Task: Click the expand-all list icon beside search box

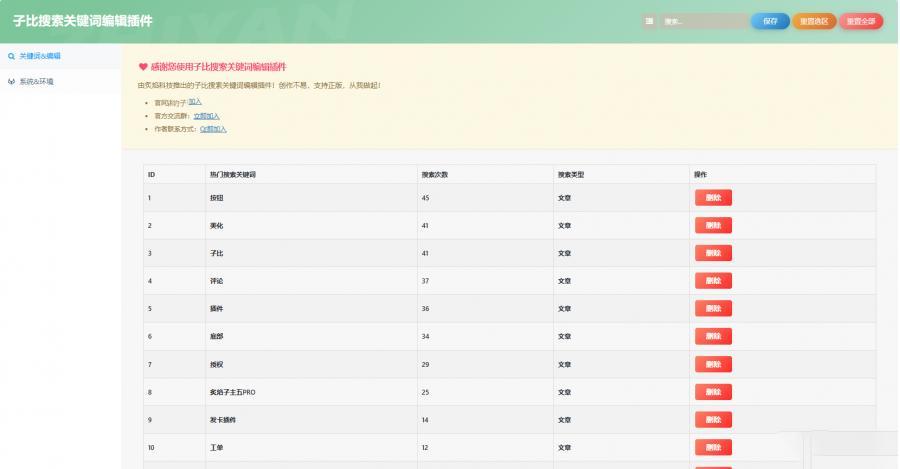Action: tap(650, 21)
